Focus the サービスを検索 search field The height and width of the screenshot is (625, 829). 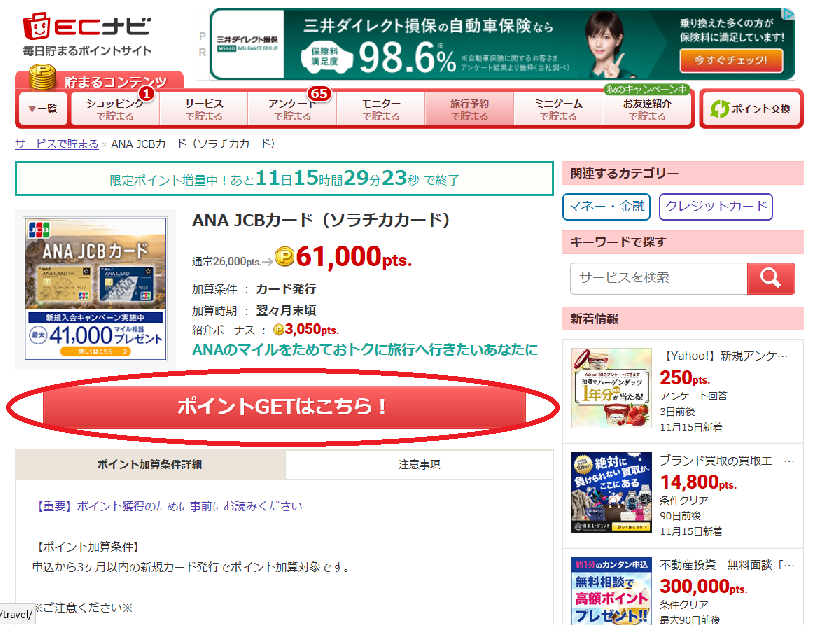(x=659, y=278)
